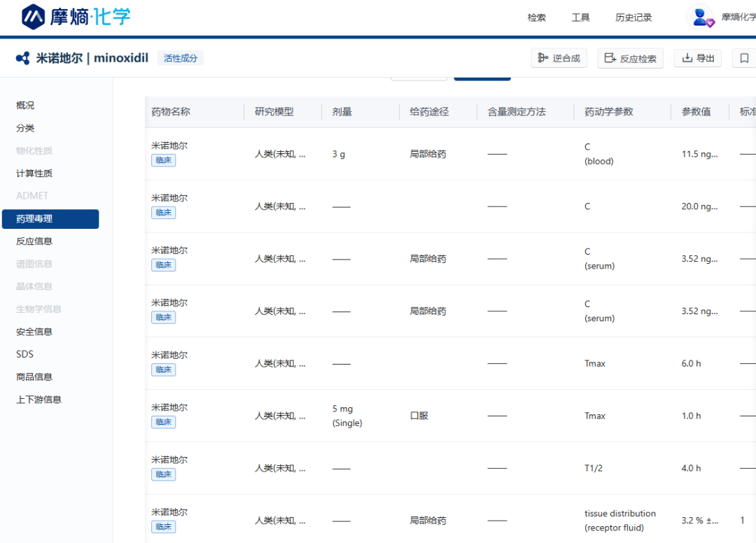This screenshot has height=543, width=756.
Task: Open 反应检索 reaction search
Action: pyautogui.click(x=630, y=59)
